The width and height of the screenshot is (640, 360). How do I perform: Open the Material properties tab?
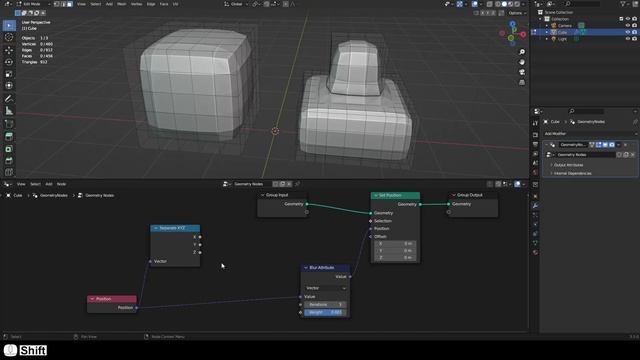click(535, 252)
